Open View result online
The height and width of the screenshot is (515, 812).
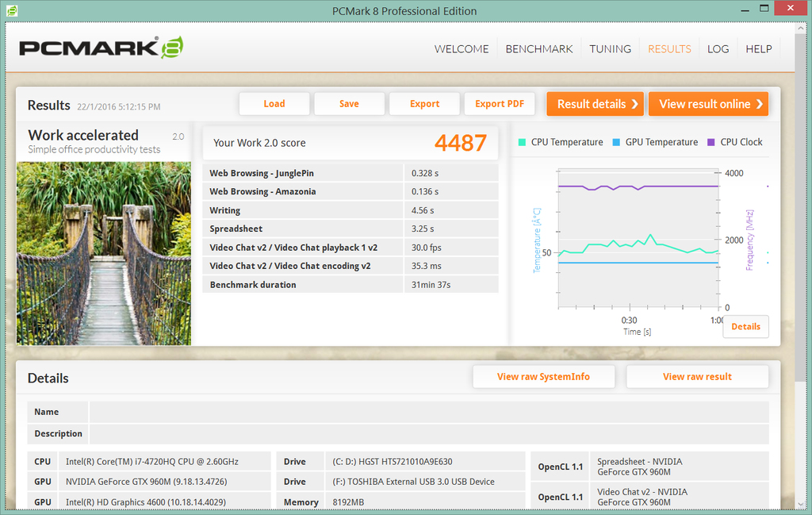click(708, 104)
